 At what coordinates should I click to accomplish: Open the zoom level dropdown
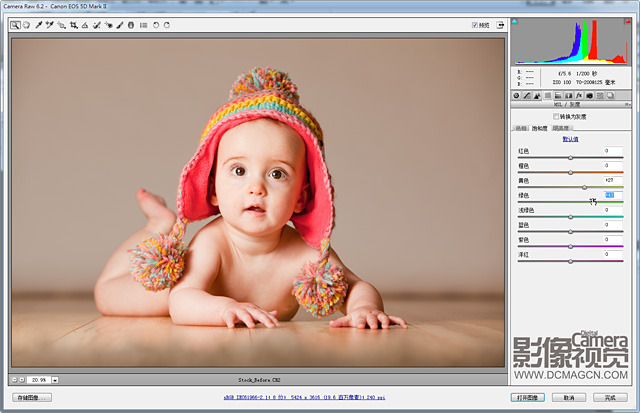56,380
